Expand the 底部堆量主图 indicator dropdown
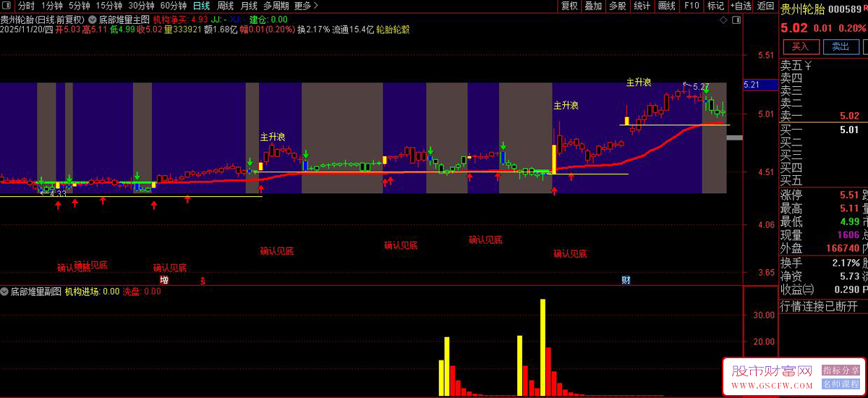The width and height of the screenshot is (868, 398). (x=93, y=20)
